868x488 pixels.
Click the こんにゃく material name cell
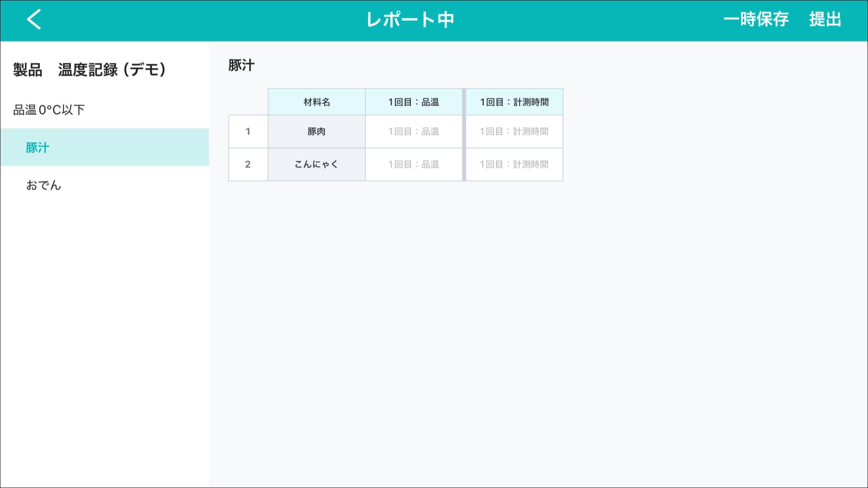click(317, 164)
